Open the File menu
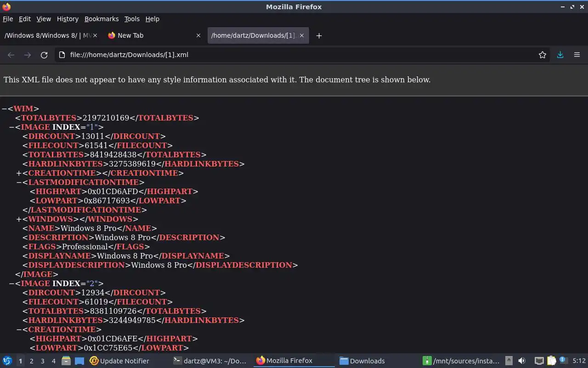The width and height of the screenshot is (588, 368). pyautogui.click(x=8, y=19)
